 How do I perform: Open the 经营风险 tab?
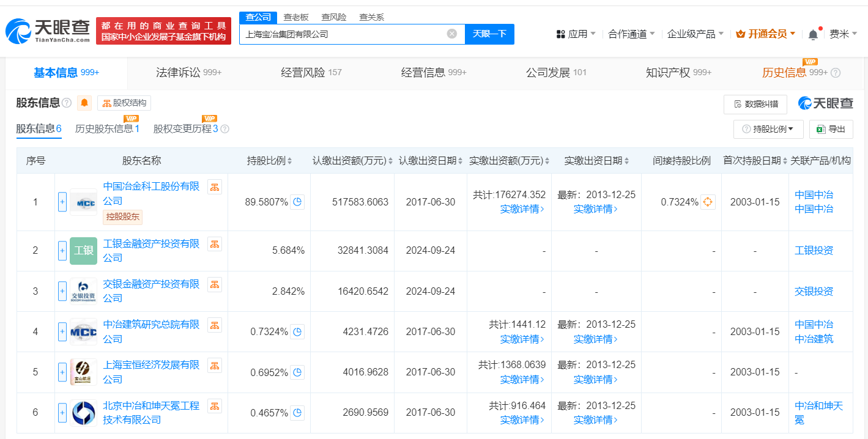pyautogui.click(x=311, y=73)
